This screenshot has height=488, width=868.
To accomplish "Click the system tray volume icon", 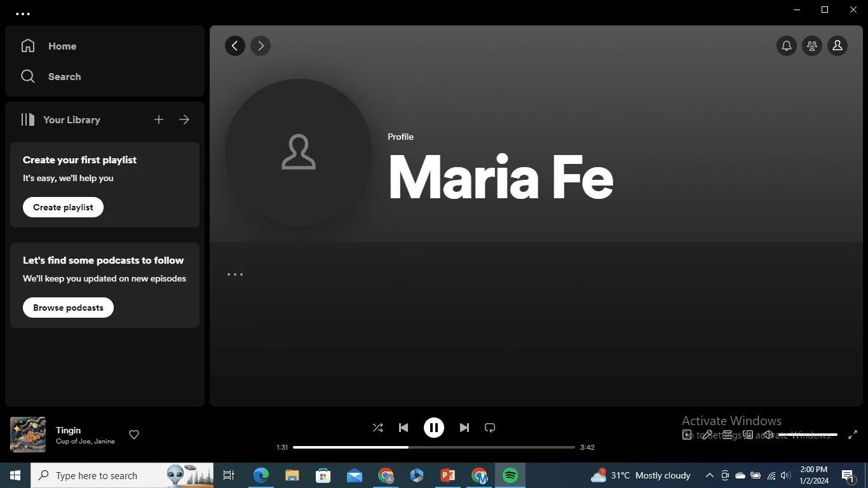I will pos(785,475).
